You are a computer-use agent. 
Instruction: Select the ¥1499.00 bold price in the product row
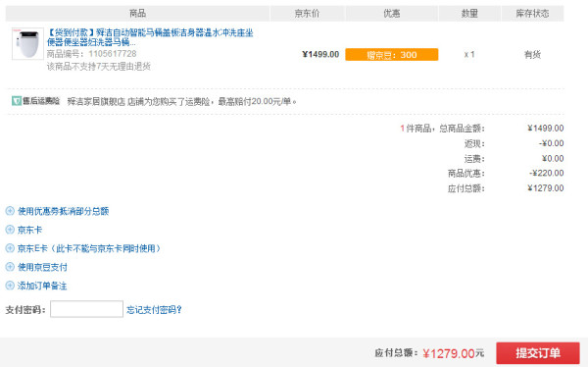(320, 55)
